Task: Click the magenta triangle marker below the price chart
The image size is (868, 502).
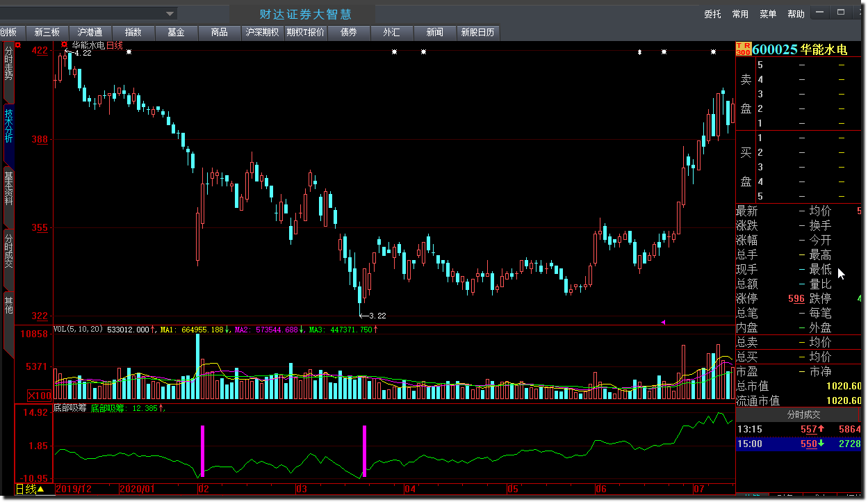Action: click(663, 322)
